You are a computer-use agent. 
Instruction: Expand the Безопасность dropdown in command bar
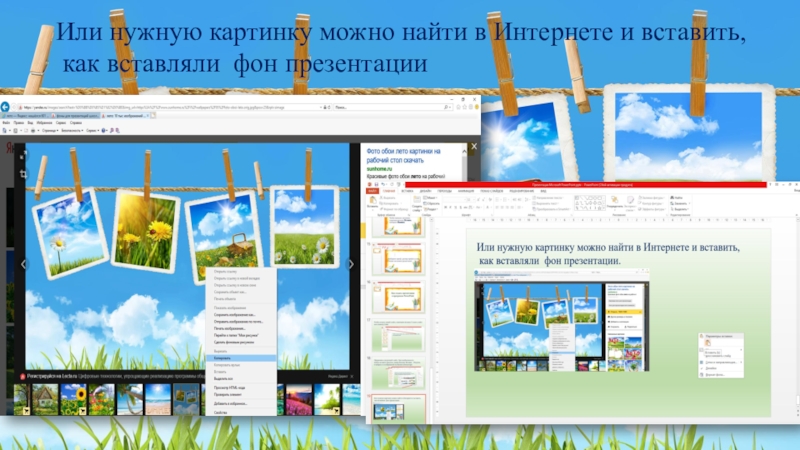click(72, 131)
